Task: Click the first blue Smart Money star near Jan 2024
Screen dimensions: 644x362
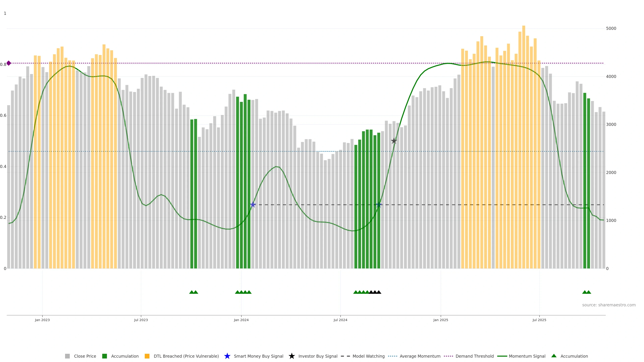Action: tap(253, 205)
